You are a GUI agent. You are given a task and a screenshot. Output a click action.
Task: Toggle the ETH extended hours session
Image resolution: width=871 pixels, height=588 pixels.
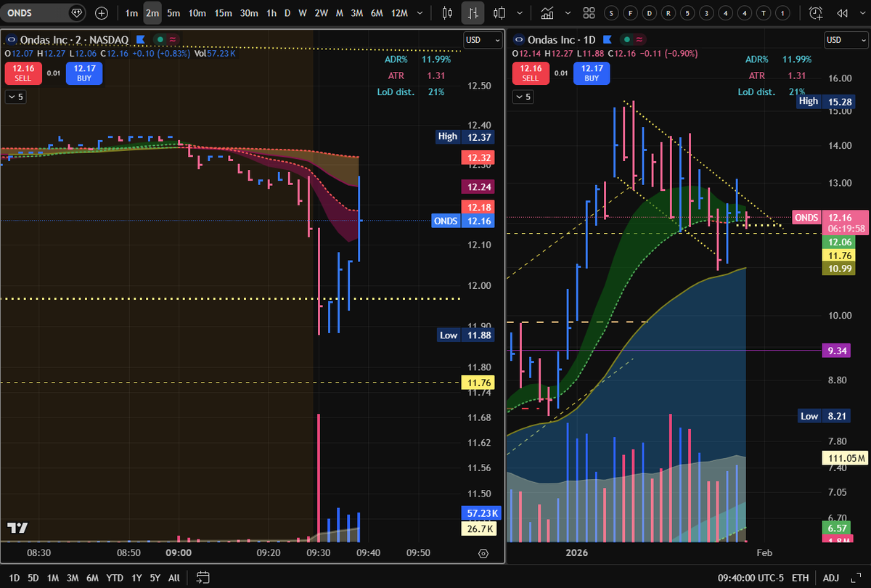click(801, 578)
